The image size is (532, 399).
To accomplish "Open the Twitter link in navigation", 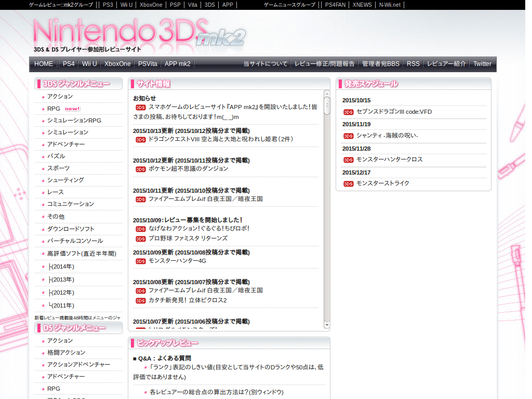I will click(x=482, y=64).
